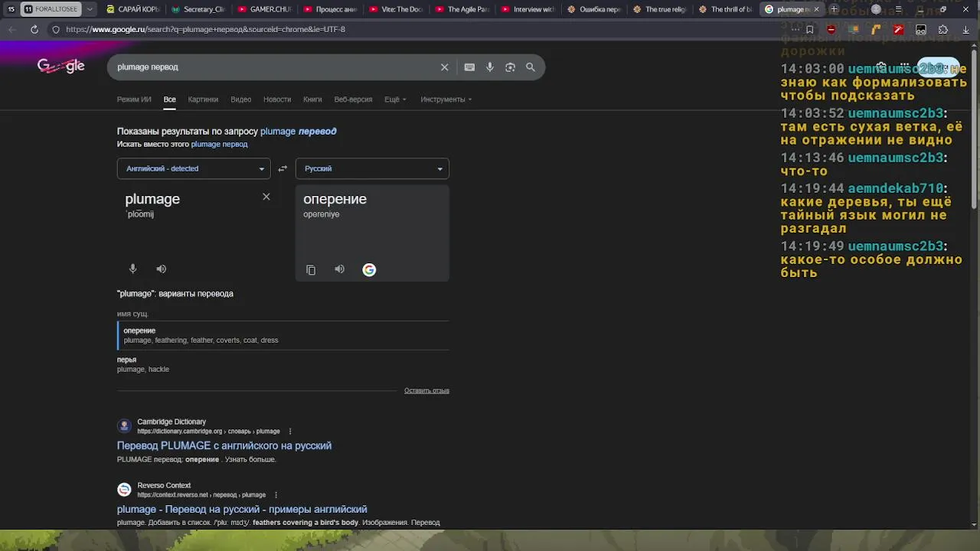The width and height of the screenshot is (980, 551).
Task: Open browser downloads icon
Action: (965, 29)
